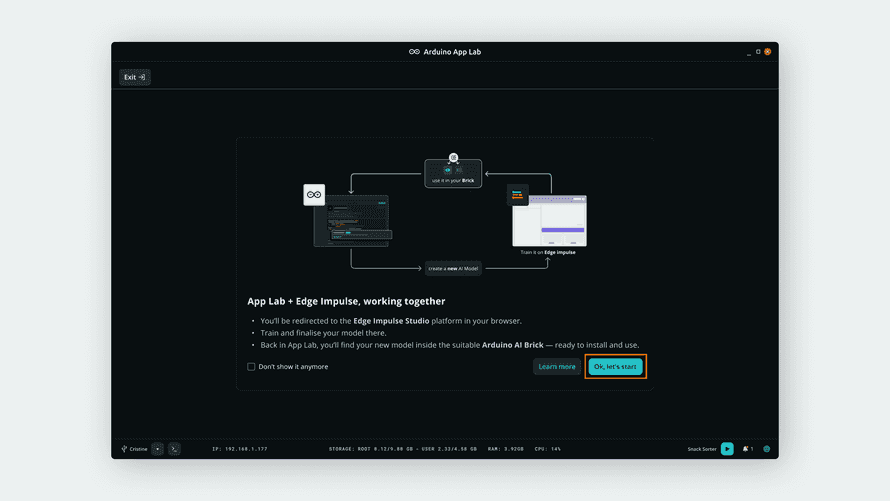Click the CPU 14% readout
This screenshot has height=501, width=890.
[547, 449]
